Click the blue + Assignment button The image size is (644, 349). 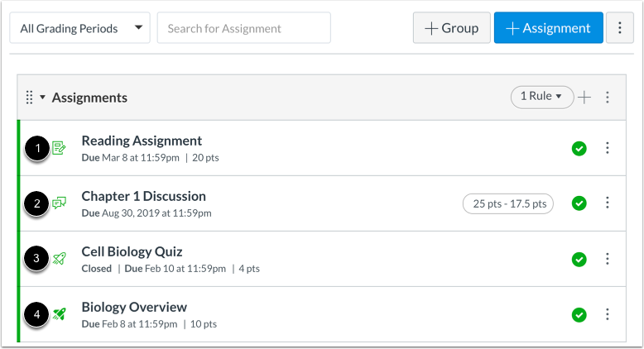pyautogui.click(x=548, y=28)
